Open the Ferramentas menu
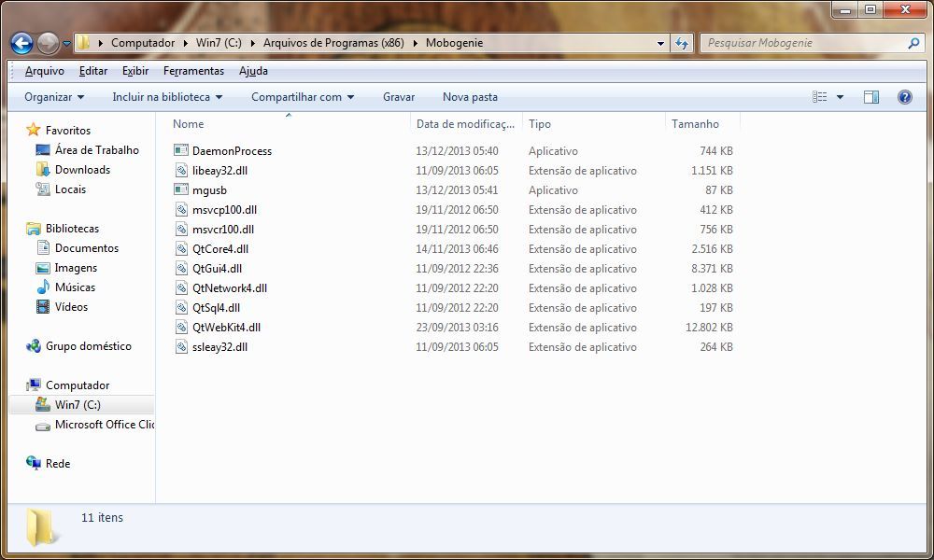The height and width of the screenshot is (560, 934). [193, 71]
